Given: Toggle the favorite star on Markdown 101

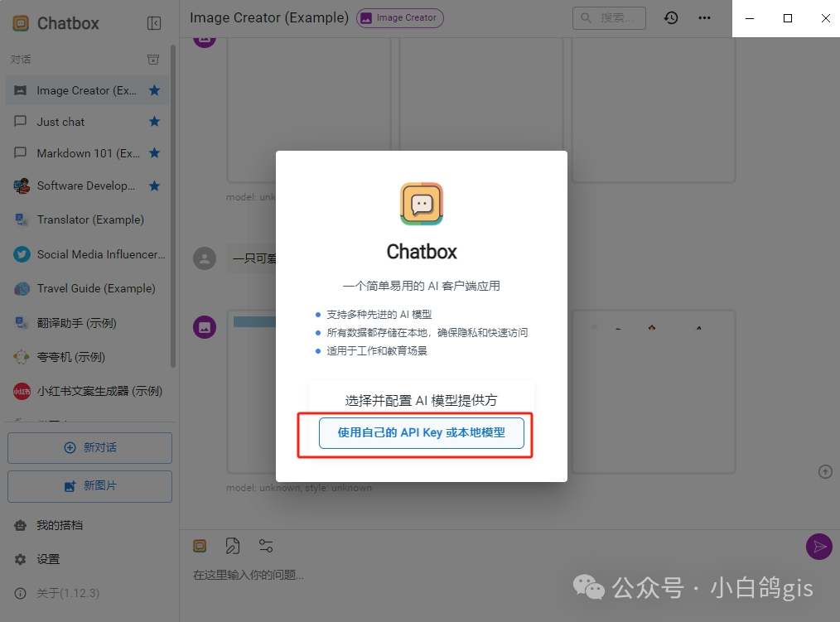Looking at the screenshot, I should click(x=154, y=152).
